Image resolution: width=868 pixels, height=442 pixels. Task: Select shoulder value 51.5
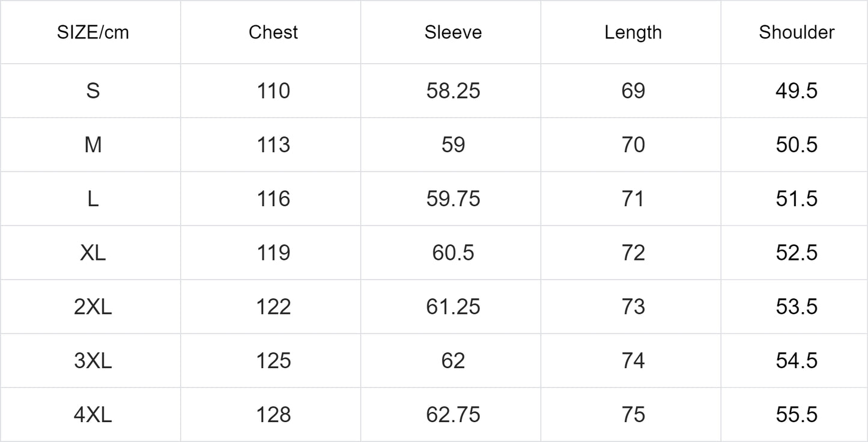[x=797, y=199]
